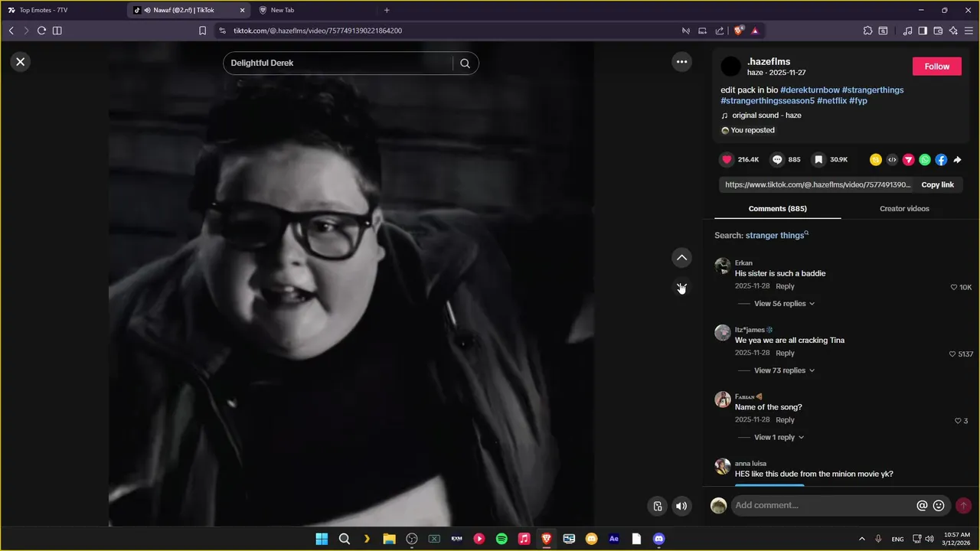Like the comment with 5137 likes
Screen dimensions: 980x551
pos(952,354)
